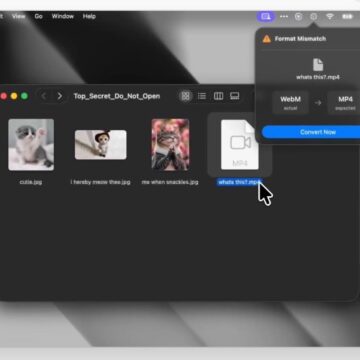This screenshot has width=360, height=360.
Task: Click the me when snackies.jpg label
Action: [x=170, y=182]
